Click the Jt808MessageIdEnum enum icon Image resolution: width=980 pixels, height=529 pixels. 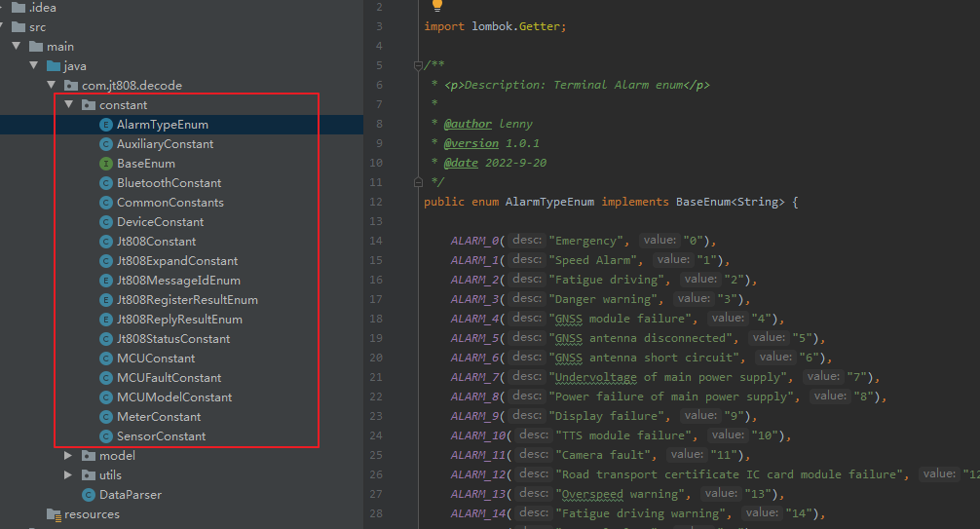coord(106,281)
